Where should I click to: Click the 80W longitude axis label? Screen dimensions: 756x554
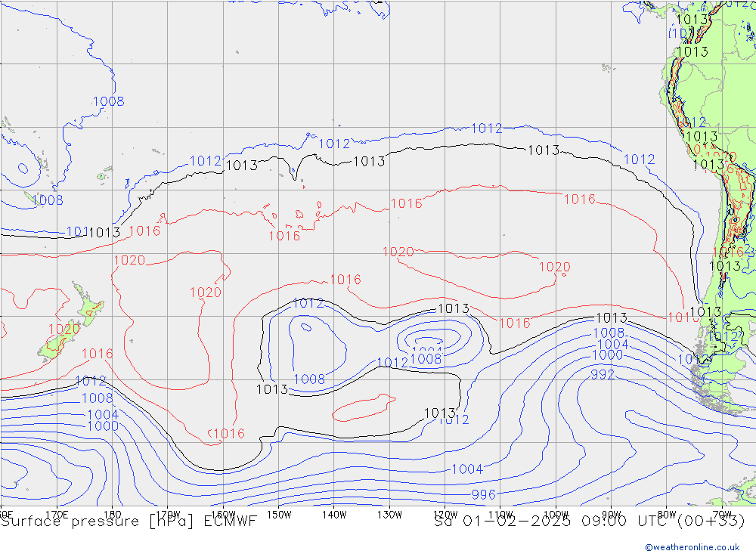pyautogui.click(x=666, y=514)
